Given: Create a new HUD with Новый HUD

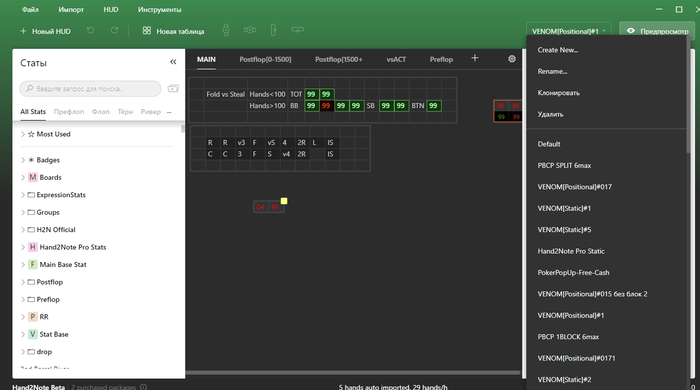Looking at the screenshot, I should click(46, 31).
